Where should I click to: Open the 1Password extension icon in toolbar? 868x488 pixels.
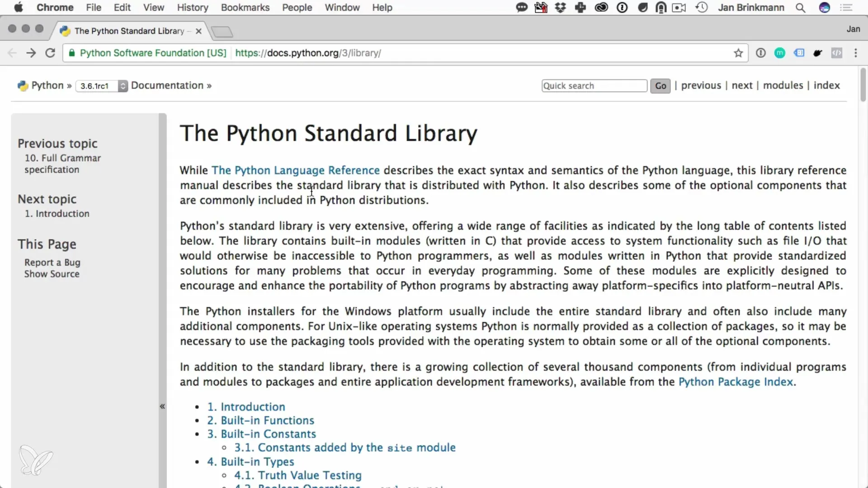(761, 53)
